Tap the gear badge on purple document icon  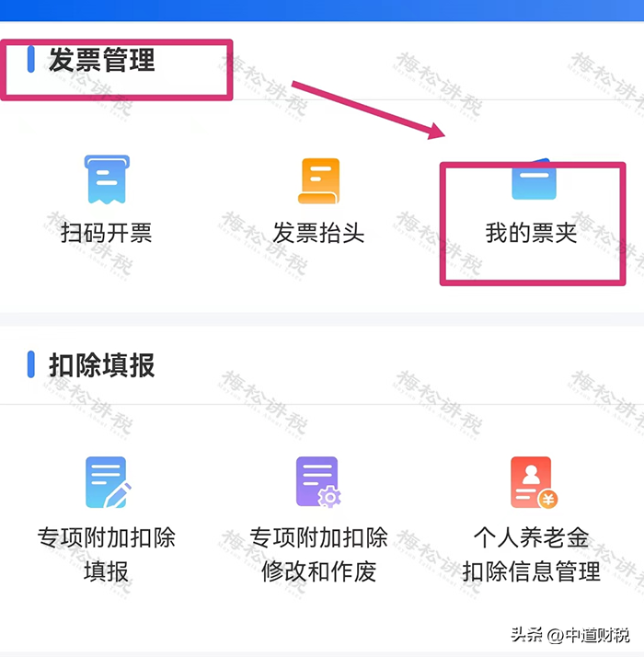click(x=329, y=498)
